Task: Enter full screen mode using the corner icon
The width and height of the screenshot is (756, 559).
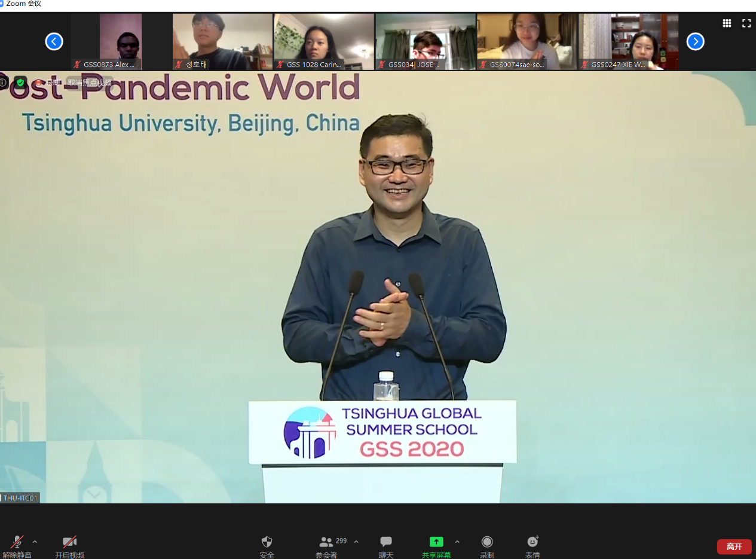Action: coord(746,23)
